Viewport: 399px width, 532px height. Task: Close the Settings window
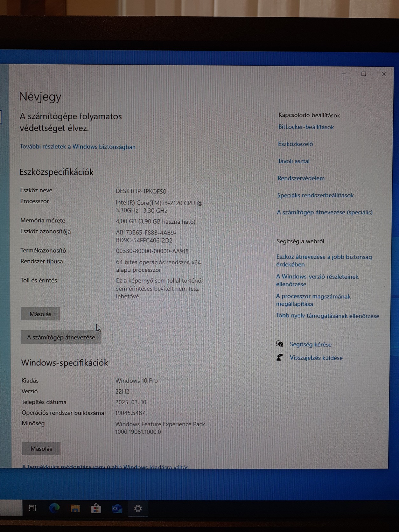click(x=384, y=74)
